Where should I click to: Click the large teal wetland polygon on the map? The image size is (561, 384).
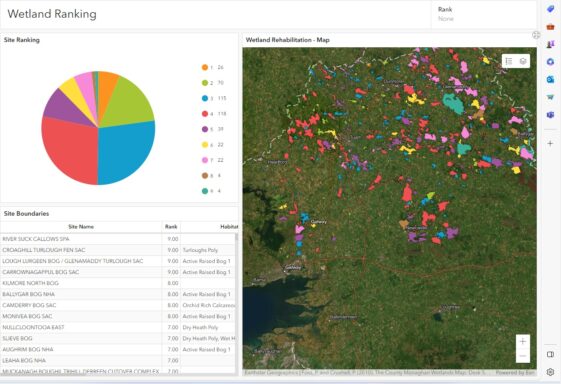453,103
